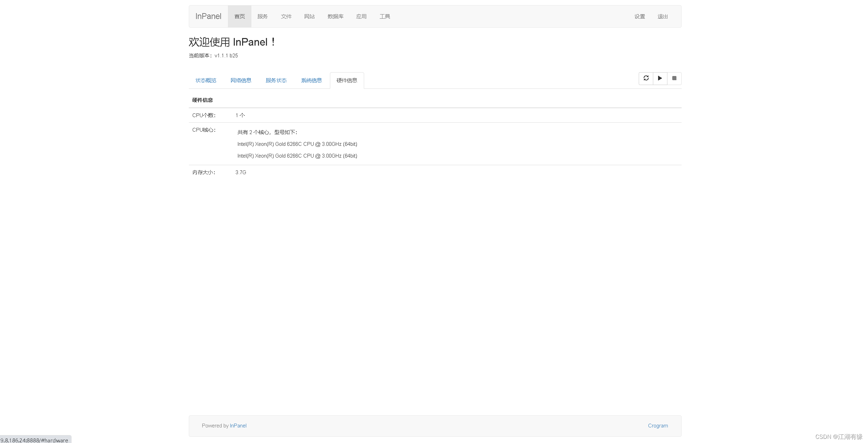Click the version text v1.1.1 b25
Screen dimensions: 868x443
click(226, 56)
